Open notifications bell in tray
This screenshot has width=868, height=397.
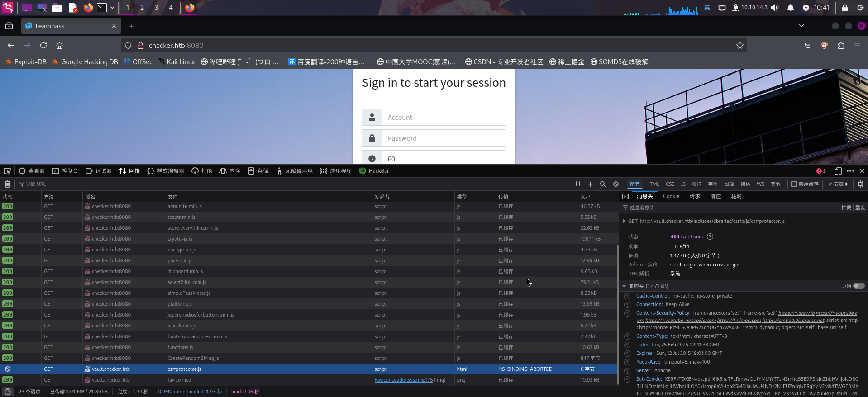tap(791, 8)
